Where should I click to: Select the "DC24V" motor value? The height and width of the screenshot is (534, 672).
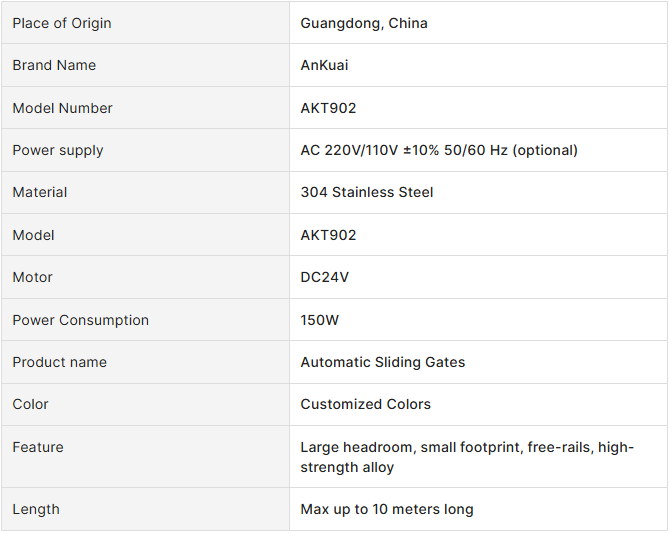pos(325,277)
